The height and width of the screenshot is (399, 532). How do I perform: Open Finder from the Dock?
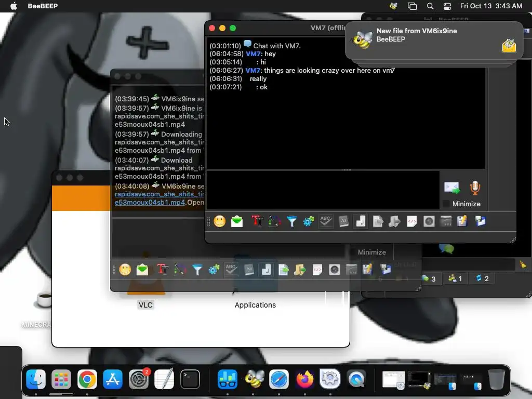tap(36, 379)
